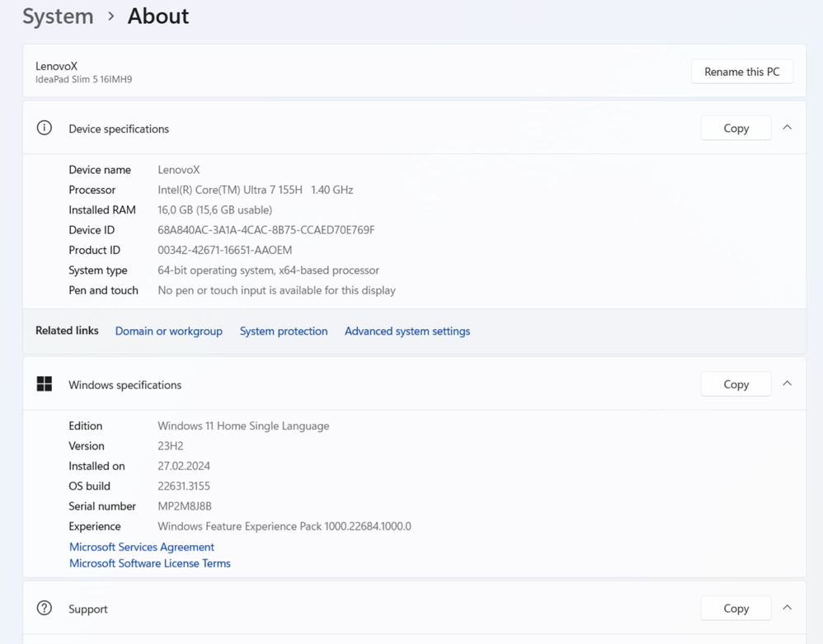Copy the Windows specifications

point(736,384)
